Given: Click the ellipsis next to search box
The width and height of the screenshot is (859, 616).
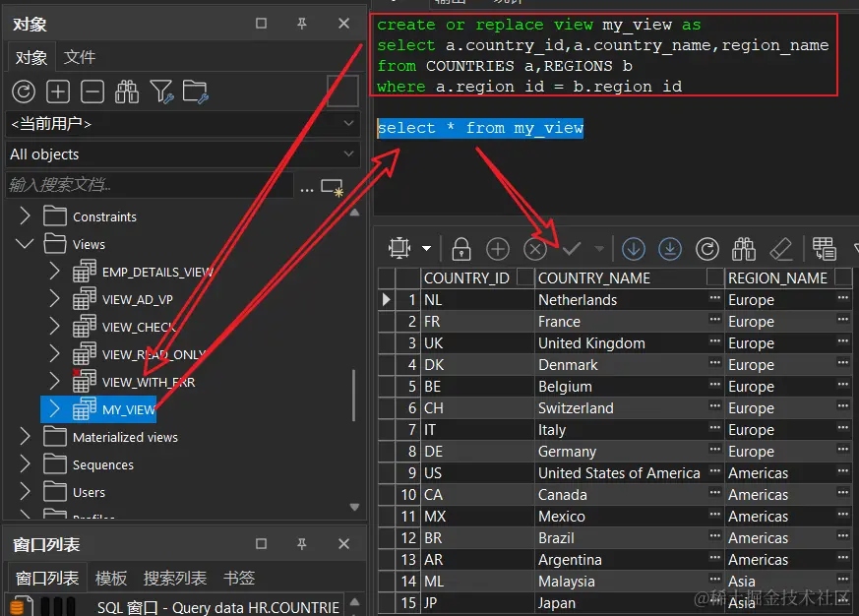Looking at the screenshot, I should click(x=307, y=189).
